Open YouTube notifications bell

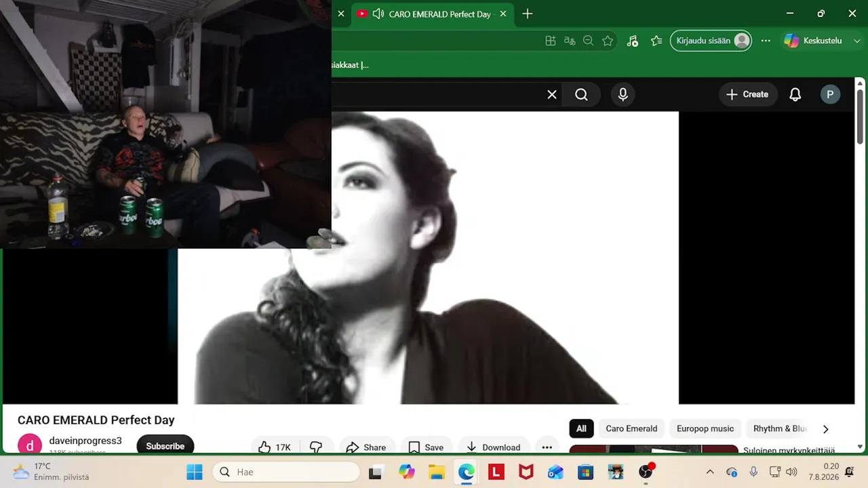tap(795, 95)
